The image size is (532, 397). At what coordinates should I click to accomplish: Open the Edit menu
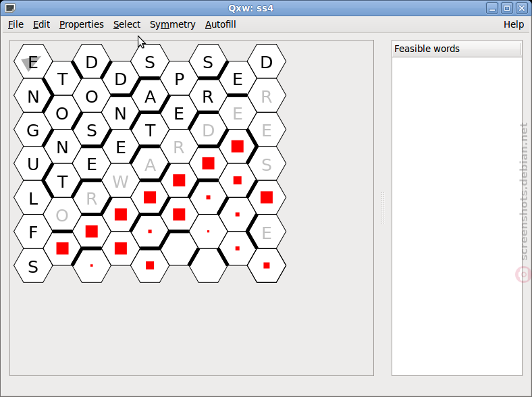pyautogui.click(x=41, y=24)
